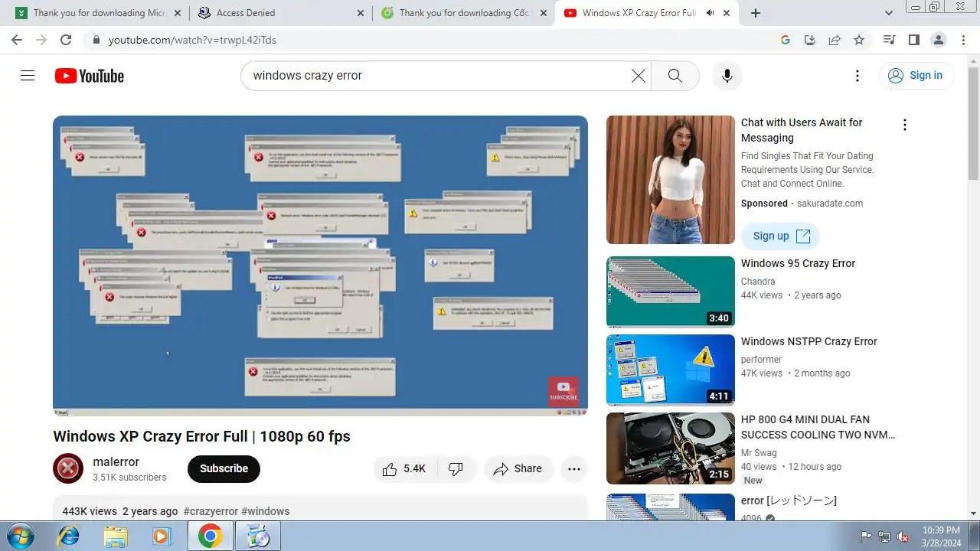
Task: Open sakuradate.com sponsor link
Action: click(830, 204)
